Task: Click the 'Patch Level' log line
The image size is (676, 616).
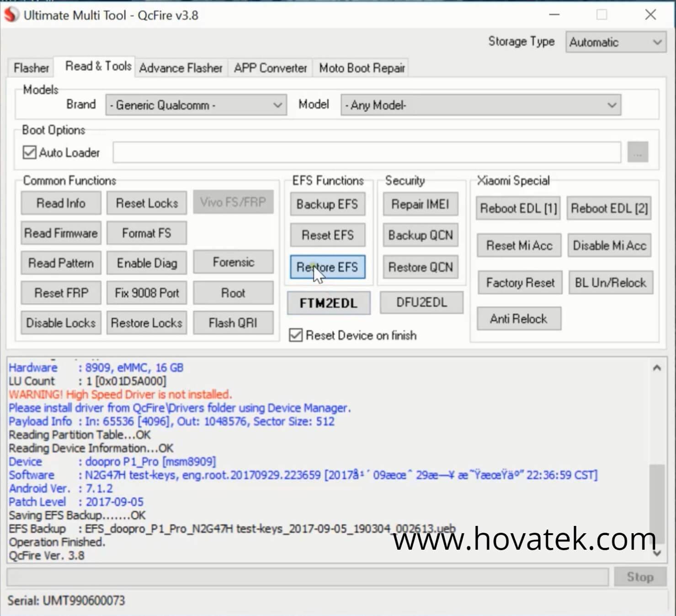Action: (x=76, y=502)
